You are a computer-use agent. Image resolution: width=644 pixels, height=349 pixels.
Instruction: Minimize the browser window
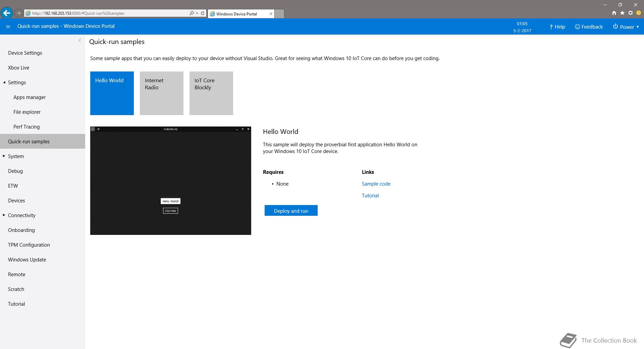605,5
